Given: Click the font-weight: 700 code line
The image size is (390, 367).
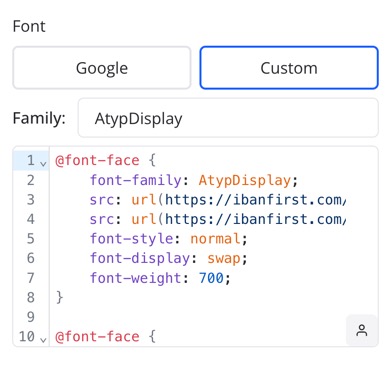Looking at the screenshot, I should (160, 278).
